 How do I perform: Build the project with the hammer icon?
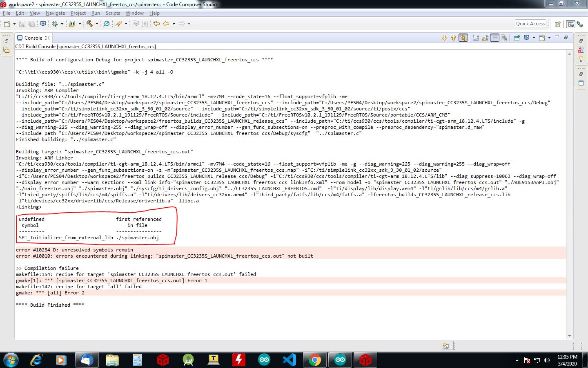89,24
